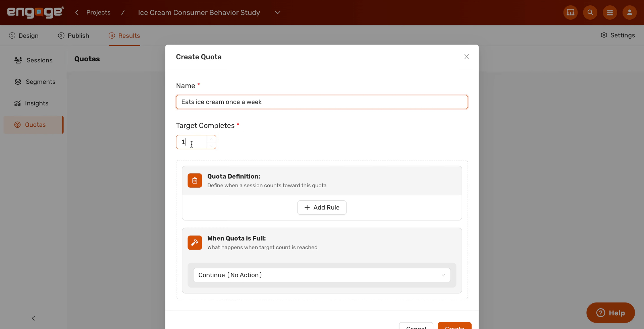Click the search icon in the header

click(590, 12)
